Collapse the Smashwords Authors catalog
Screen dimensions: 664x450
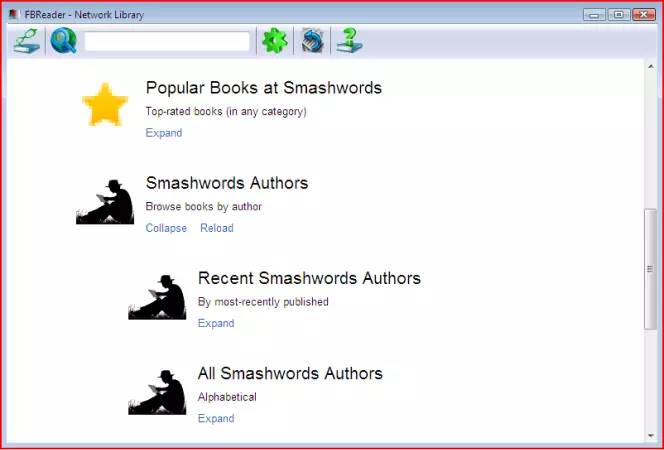[166, 228]
